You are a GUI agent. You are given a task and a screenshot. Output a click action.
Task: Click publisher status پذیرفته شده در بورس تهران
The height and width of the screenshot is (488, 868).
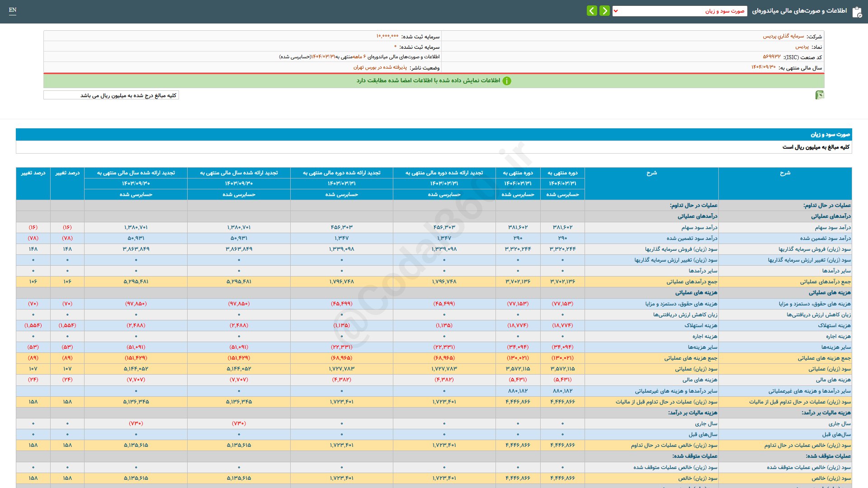click(380, 67)
